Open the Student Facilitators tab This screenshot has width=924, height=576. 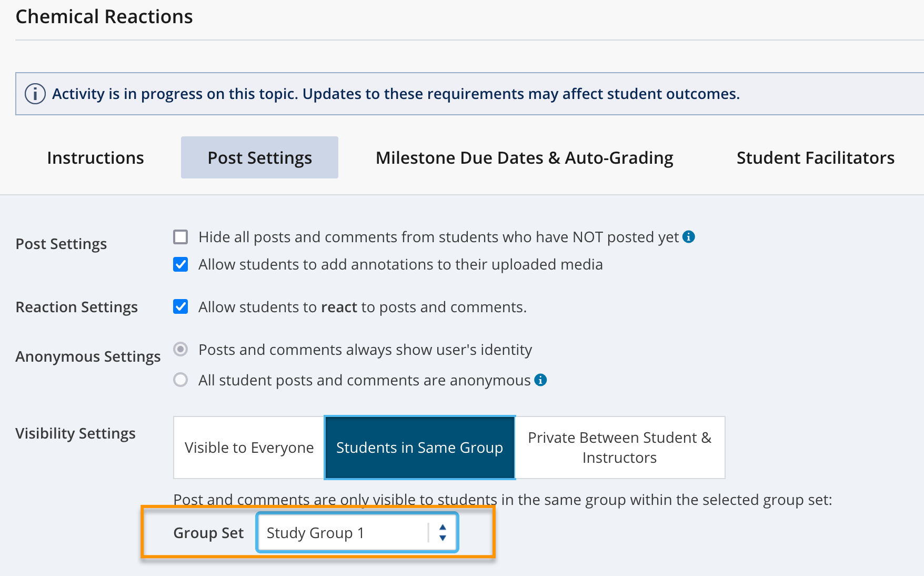815,158
